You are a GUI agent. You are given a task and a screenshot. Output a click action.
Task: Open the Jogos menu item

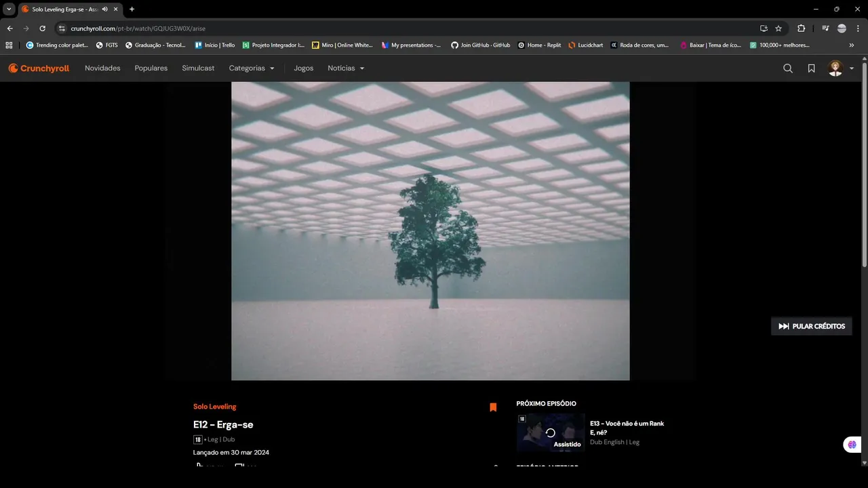tap(304, 68)
